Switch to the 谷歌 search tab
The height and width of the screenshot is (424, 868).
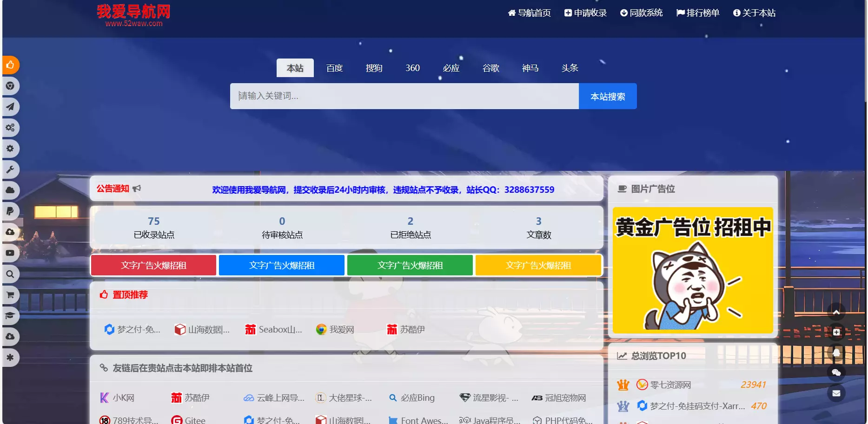[490, 68]
